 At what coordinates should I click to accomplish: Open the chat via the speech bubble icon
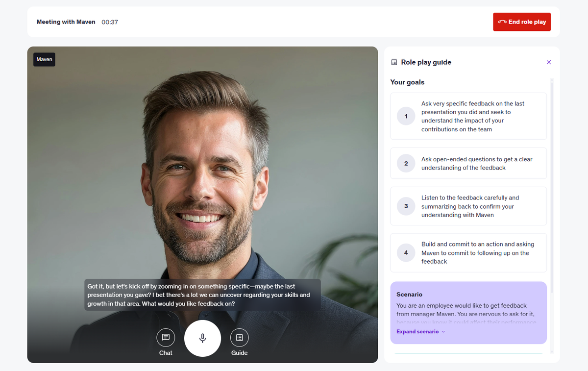coord(166,338)
